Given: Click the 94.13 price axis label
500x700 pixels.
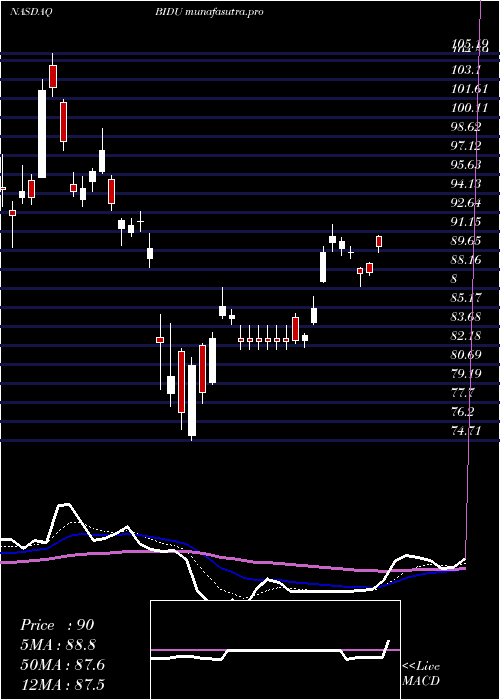Looking at the screenshot, I should [x=467, y=184].
